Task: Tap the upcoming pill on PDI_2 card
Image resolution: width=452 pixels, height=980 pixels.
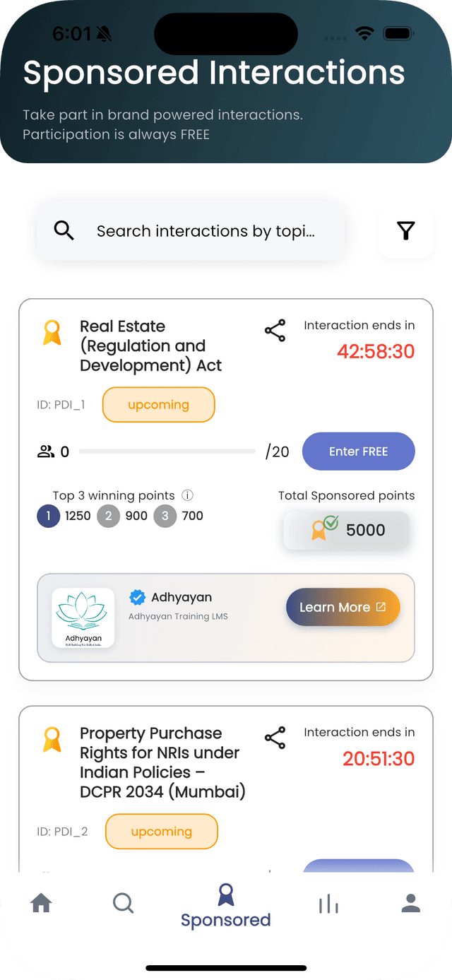Action: click(x=161, y=831)
